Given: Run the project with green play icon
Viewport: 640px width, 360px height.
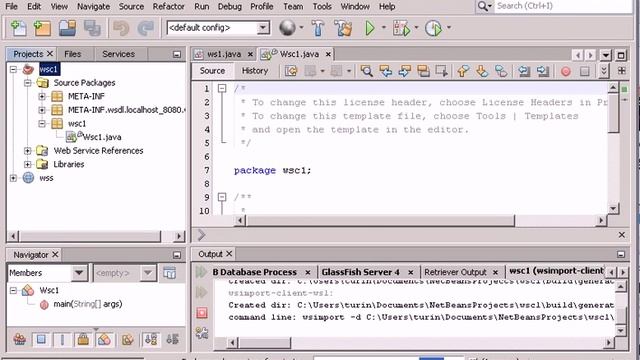Looking at the screenshot, I should coord(370,28).
